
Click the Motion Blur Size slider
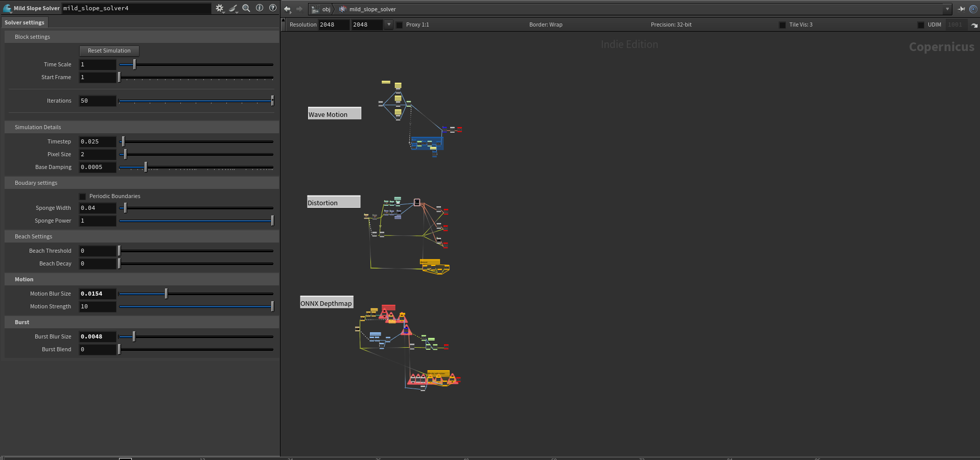click(x=196, y=294)
